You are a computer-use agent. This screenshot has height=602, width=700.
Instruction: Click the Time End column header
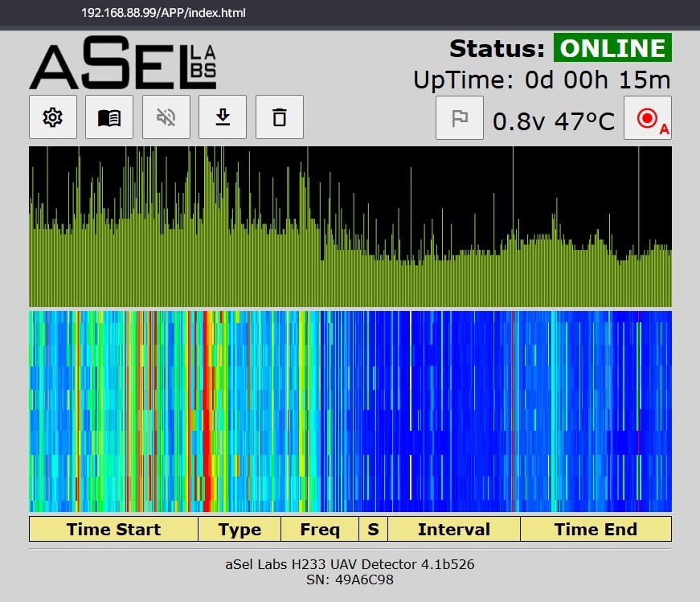point(596,529)
